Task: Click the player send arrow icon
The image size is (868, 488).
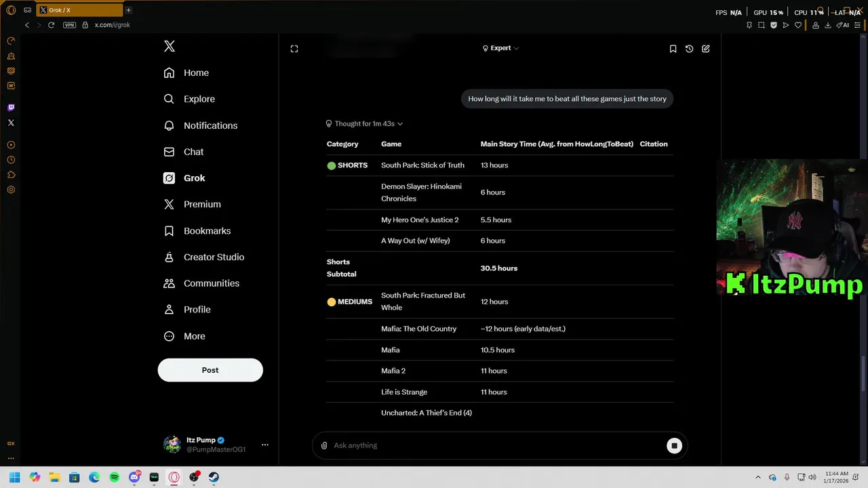Action: point(786,25)
